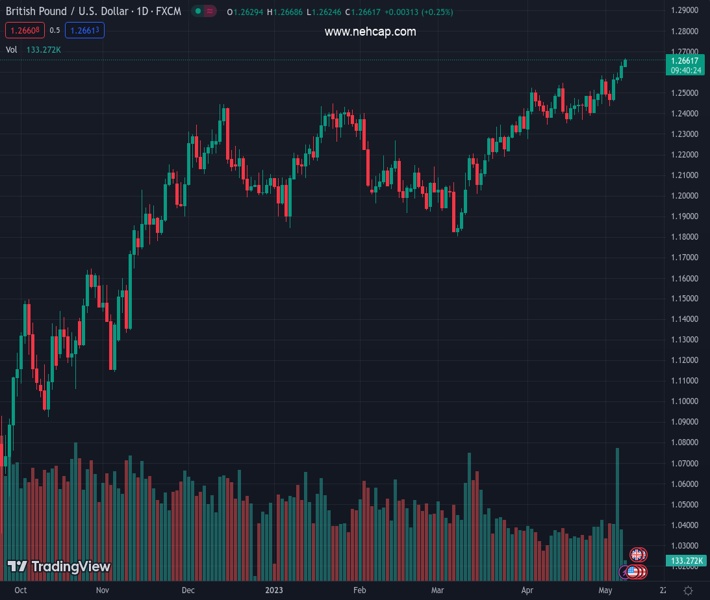Click the US flag economic event icon
This screenshot has width=710, height=600.
(633, 572)
